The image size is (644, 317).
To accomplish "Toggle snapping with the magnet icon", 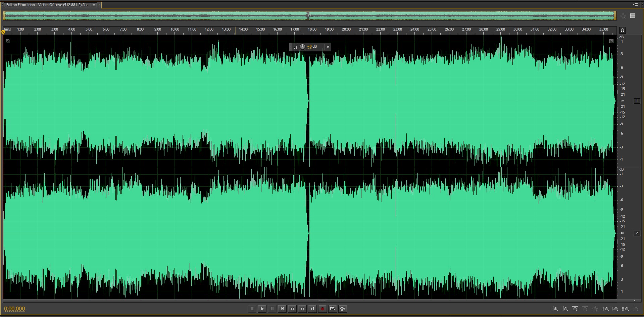I will click(623, 30).
